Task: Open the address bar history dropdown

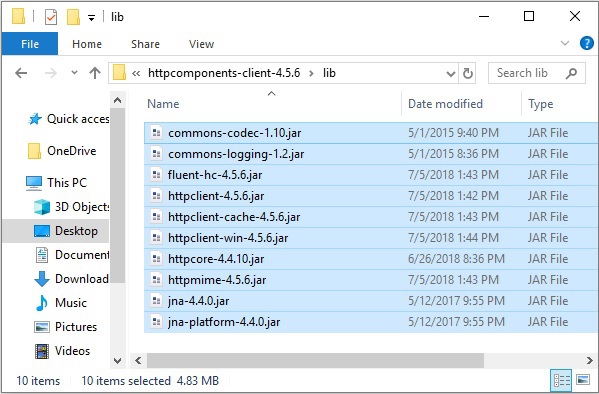Action: (x=451, y=73)
